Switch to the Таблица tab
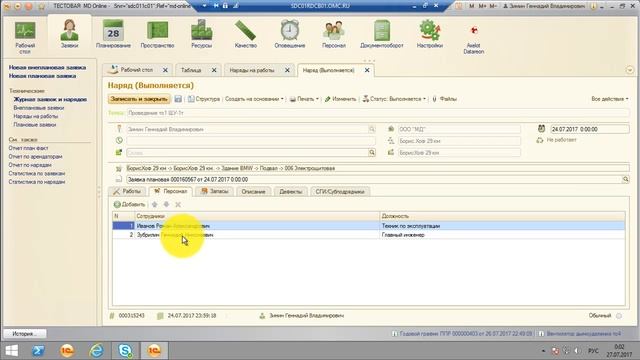Viewport: 640px width, 360px height. tap(191, 70)
